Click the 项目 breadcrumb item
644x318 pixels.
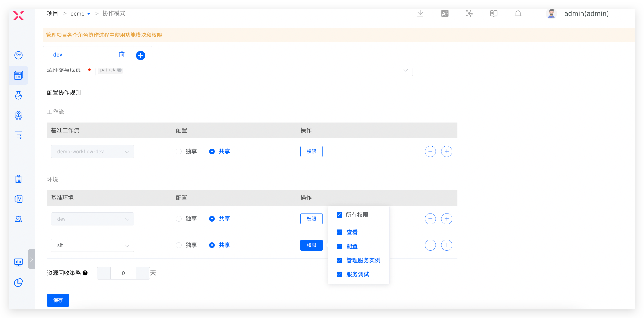(x=52, y=13)
